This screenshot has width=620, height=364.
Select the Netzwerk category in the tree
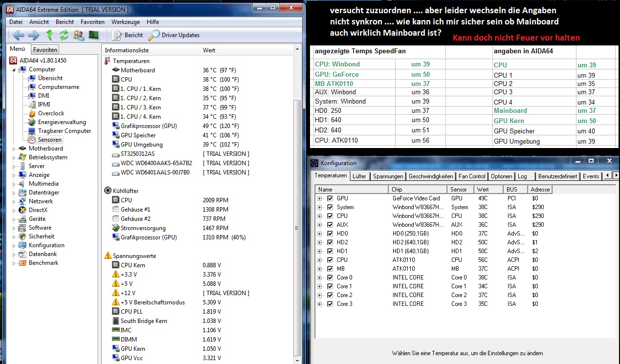pos(41,201)
